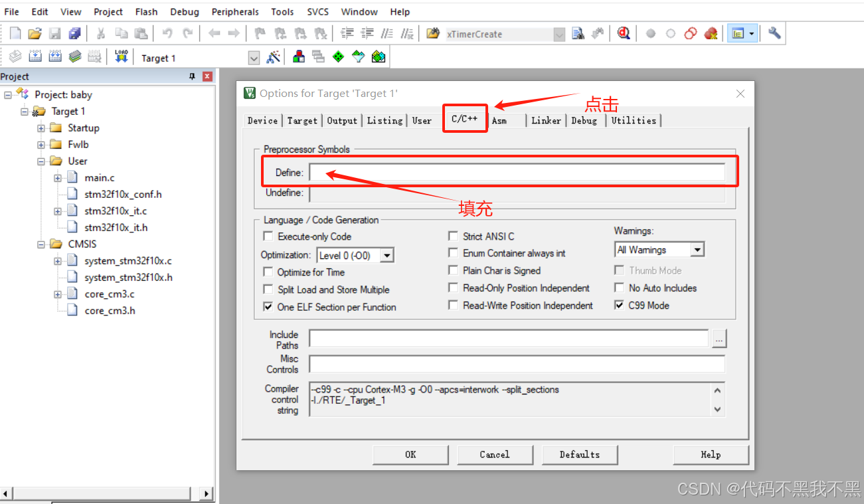Collapse the CMSIS folder

click(x=41, y=244)
